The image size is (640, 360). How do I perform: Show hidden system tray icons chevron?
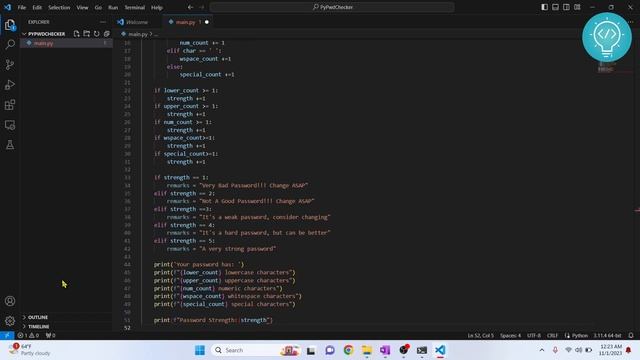(542, 350)
